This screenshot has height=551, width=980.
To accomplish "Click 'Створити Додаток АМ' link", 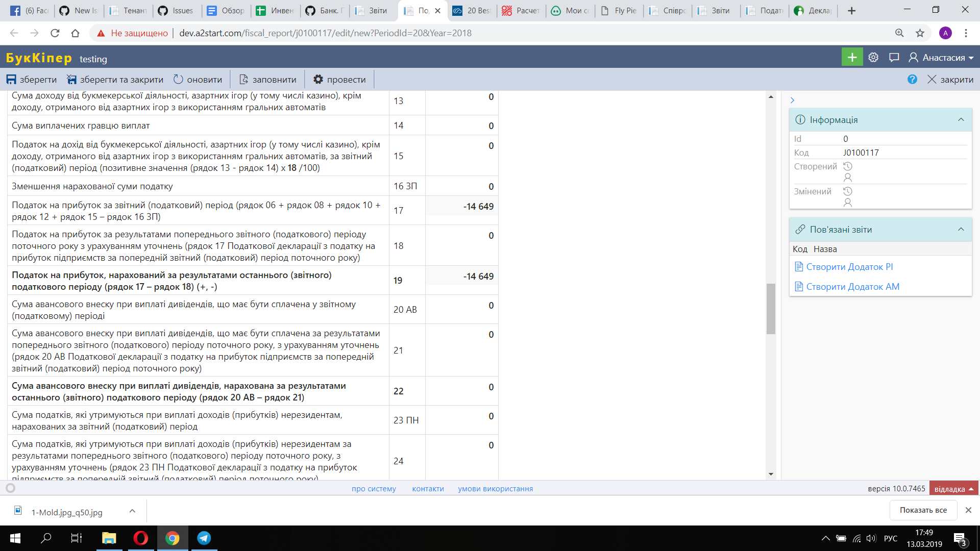I will 852,287.
